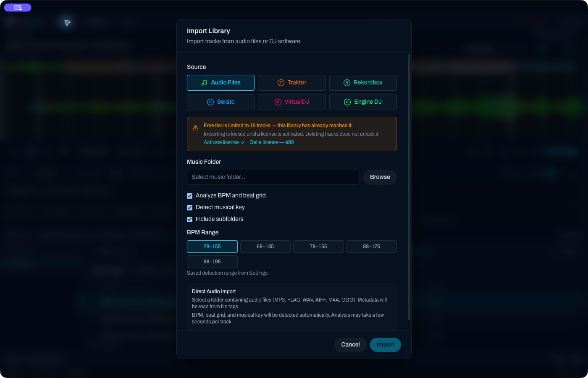
Task: Click the "Saved detection range from Settings" text
Action: click(227, 273)
